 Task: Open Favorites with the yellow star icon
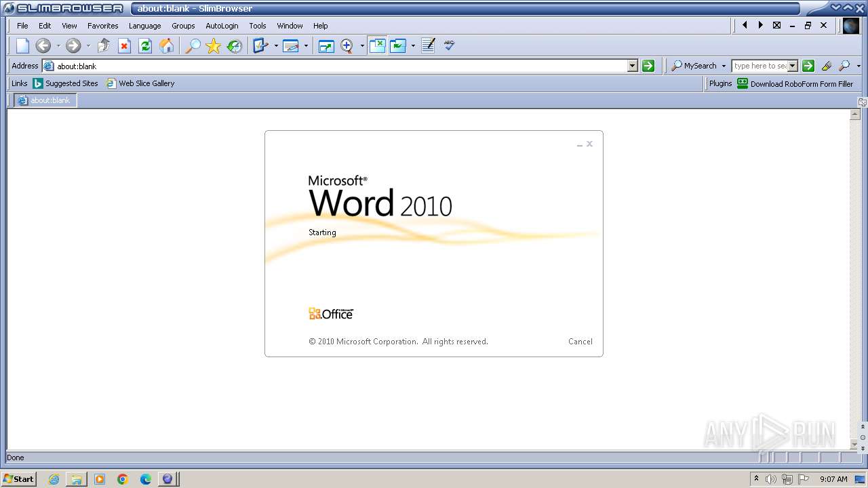214,45
